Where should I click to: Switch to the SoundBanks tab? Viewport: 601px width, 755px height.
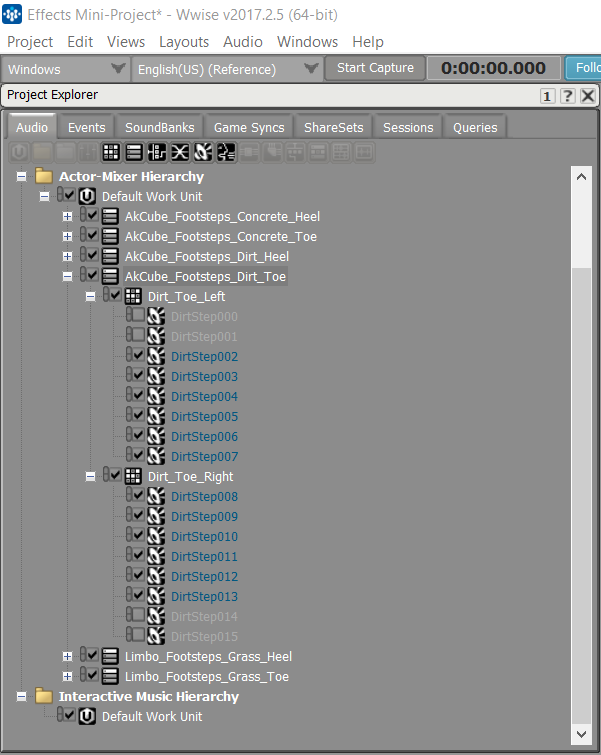tap(160, 128)
